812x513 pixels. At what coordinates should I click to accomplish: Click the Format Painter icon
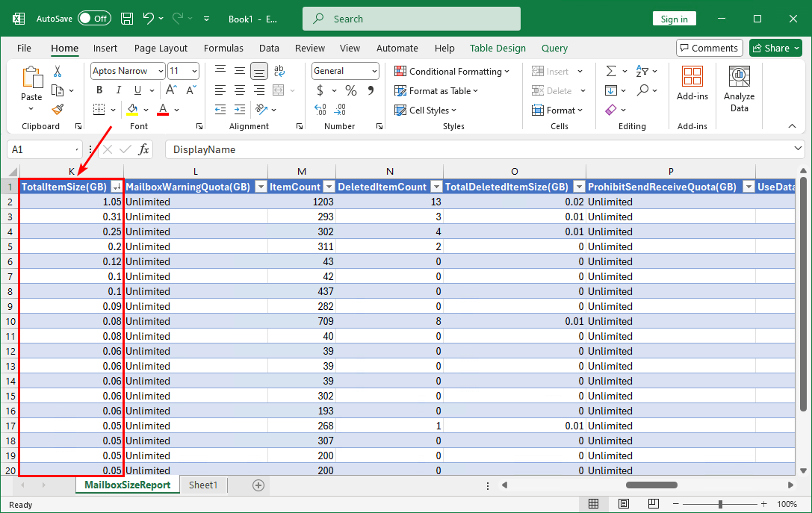[x=58, y=109]
